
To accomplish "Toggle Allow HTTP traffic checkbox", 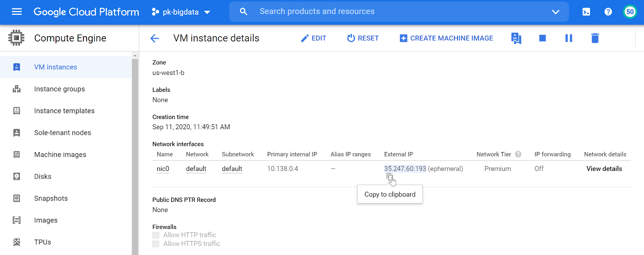I will [156, 235].
